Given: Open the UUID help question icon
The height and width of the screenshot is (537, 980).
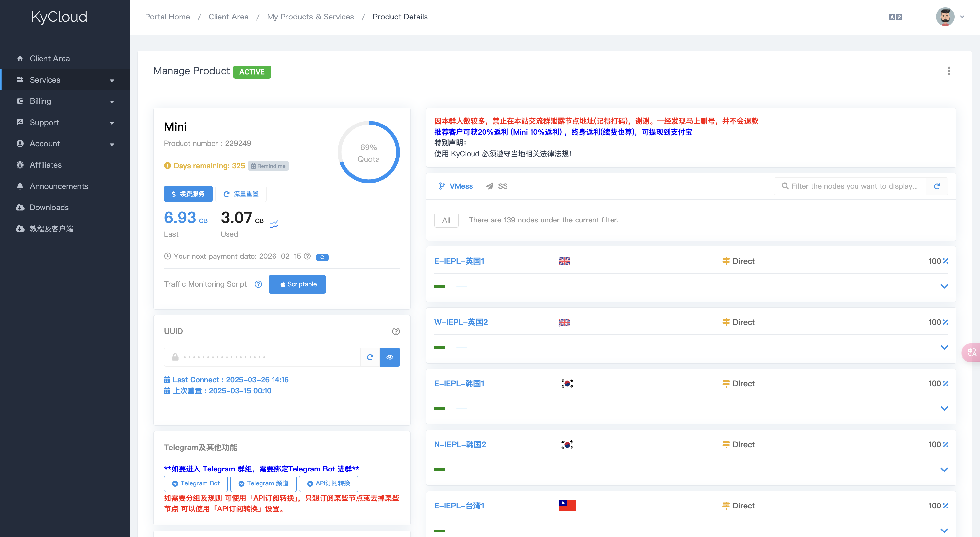Looking at the screenshot, I should 396,331.
